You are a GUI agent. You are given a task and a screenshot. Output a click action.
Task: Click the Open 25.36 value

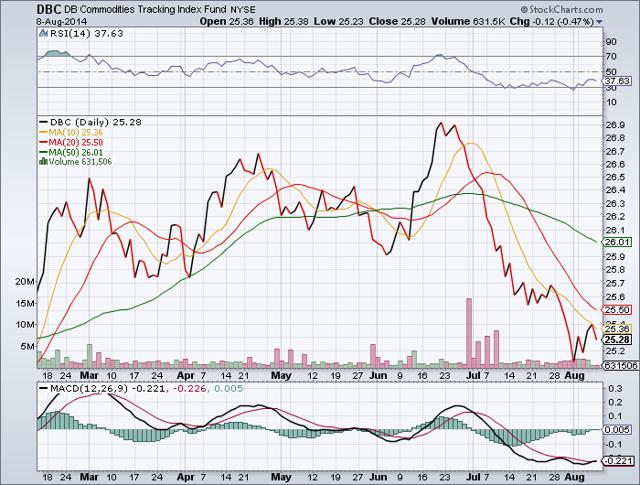click(227, 22)
